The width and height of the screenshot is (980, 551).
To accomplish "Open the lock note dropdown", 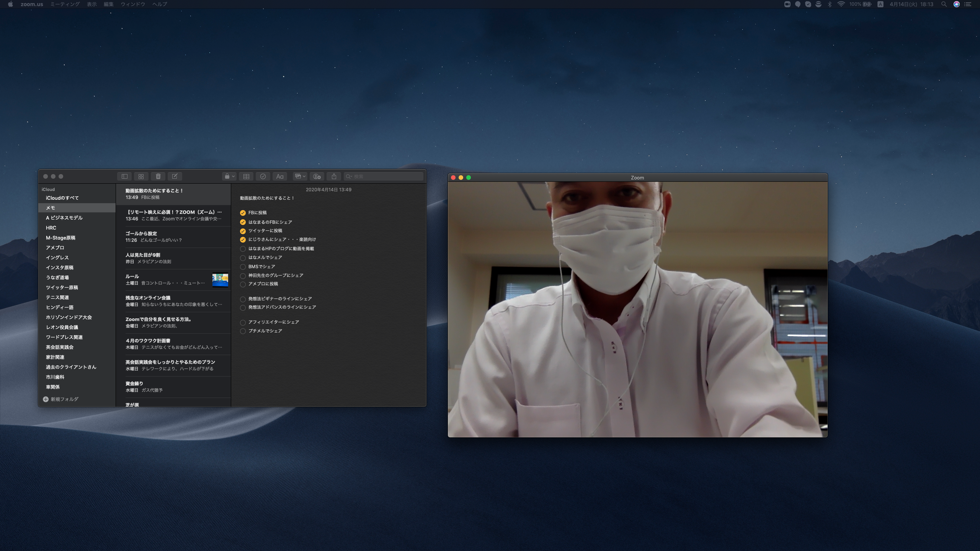I will click(x=229, y=176).
